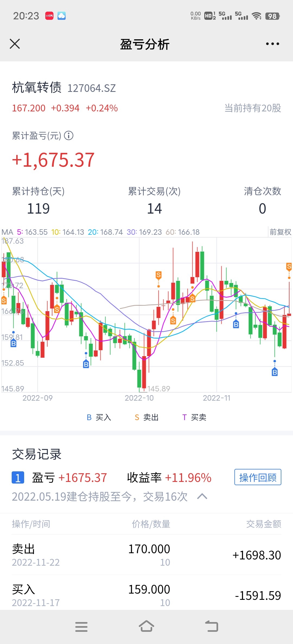293x644 pixels.
Task: Tap the Android recent apps menu icon
Action: click(x=81, y=627)
